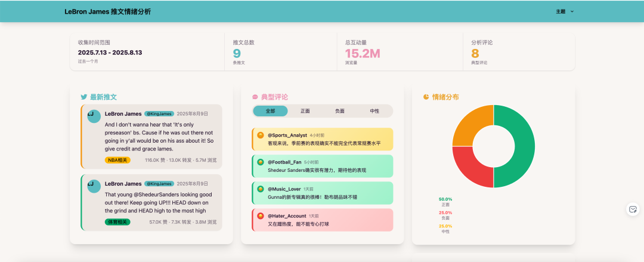This screenshot has width=644, height=262.
Task: Click the emoji icon next to @Football_Fan
Action: coord(261,162)
